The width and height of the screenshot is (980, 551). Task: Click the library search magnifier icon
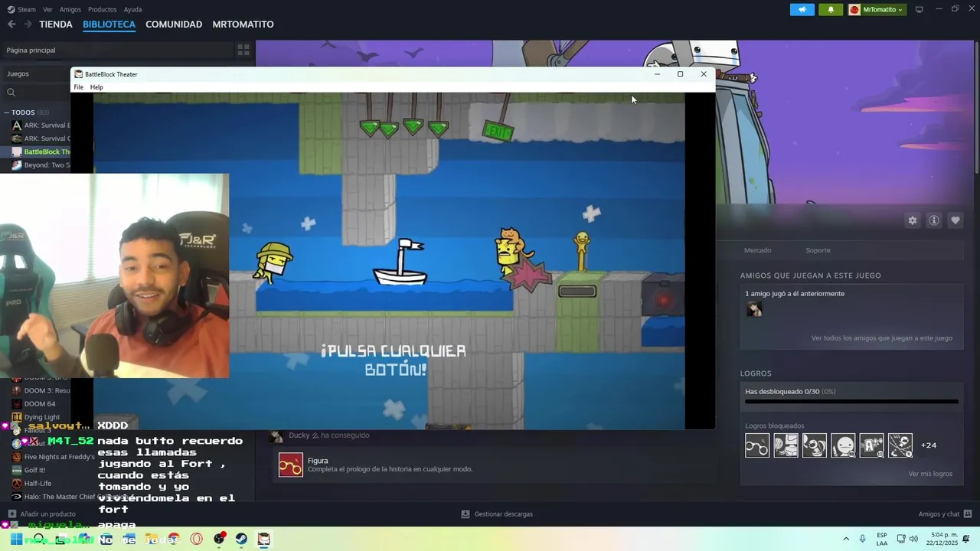pos(11,93)
